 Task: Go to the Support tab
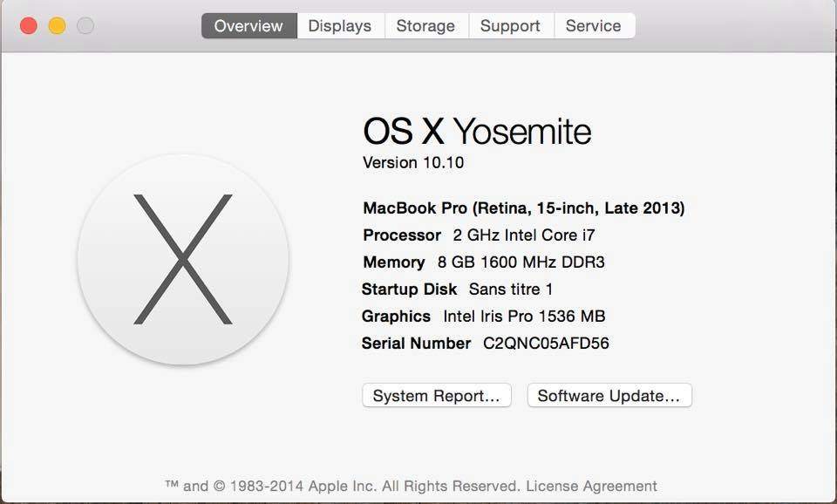(510, 25)
